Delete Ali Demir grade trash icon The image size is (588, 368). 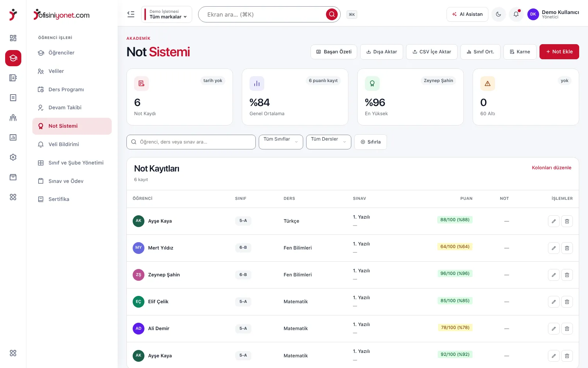coord(567,329)
